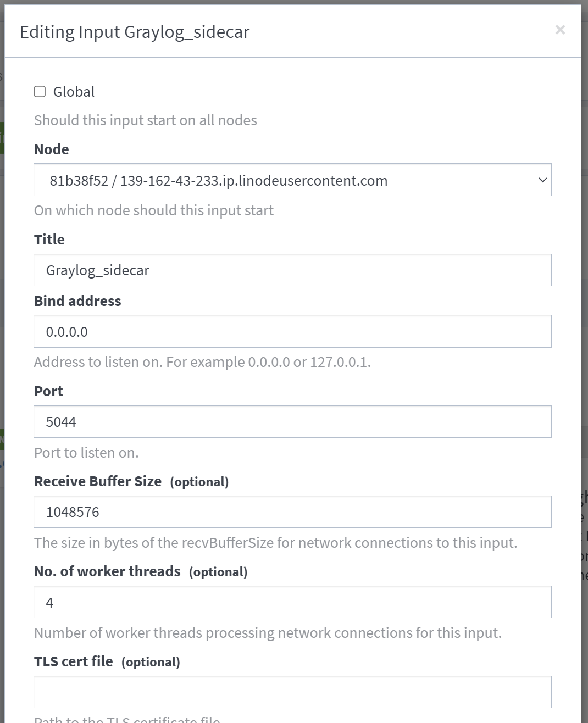
Task: Click the Port field label
Action: click(48, 391)
